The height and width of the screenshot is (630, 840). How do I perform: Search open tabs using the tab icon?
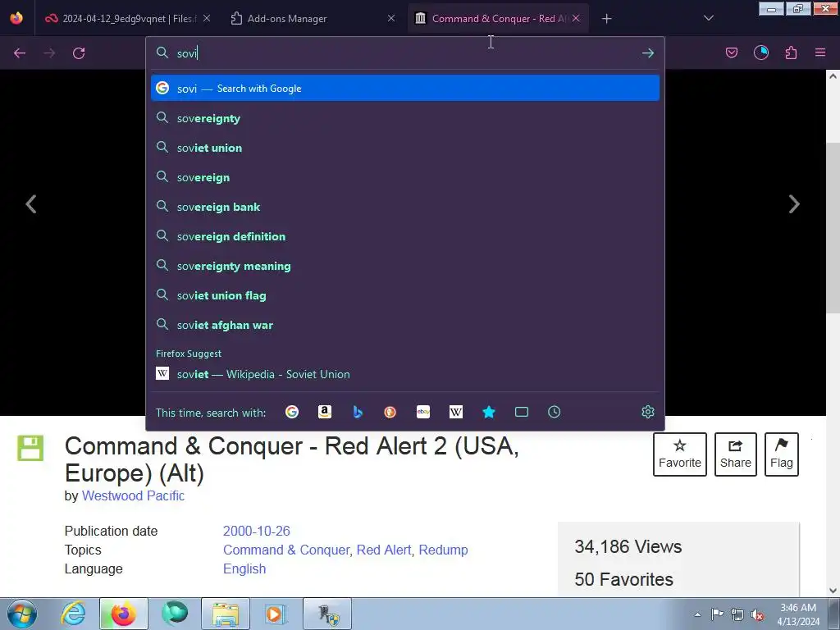point(521,412)
